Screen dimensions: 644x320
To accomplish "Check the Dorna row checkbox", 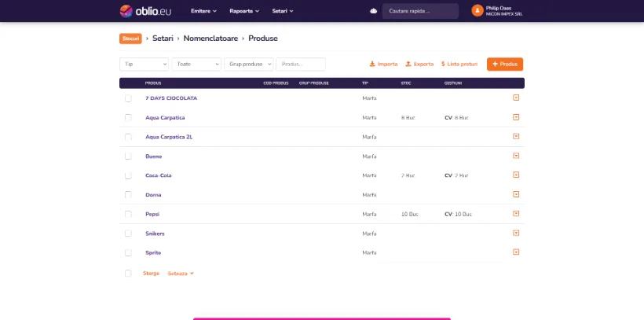I will pyautogui.click(x=128, y=195).
